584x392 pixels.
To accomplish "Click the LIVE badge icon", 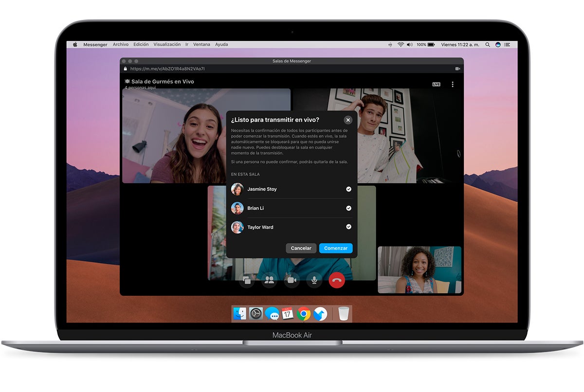I will pos(436,84).
